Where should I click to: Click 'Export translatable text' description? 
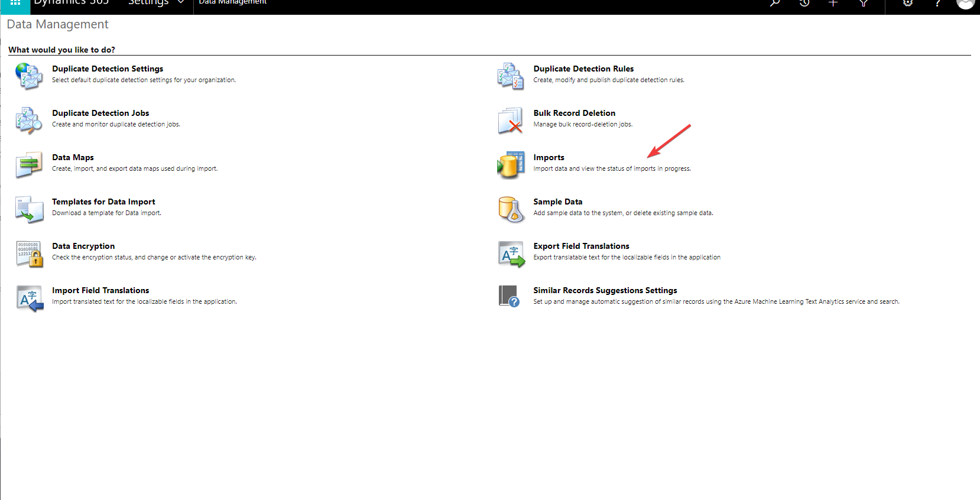click(627, 257)
